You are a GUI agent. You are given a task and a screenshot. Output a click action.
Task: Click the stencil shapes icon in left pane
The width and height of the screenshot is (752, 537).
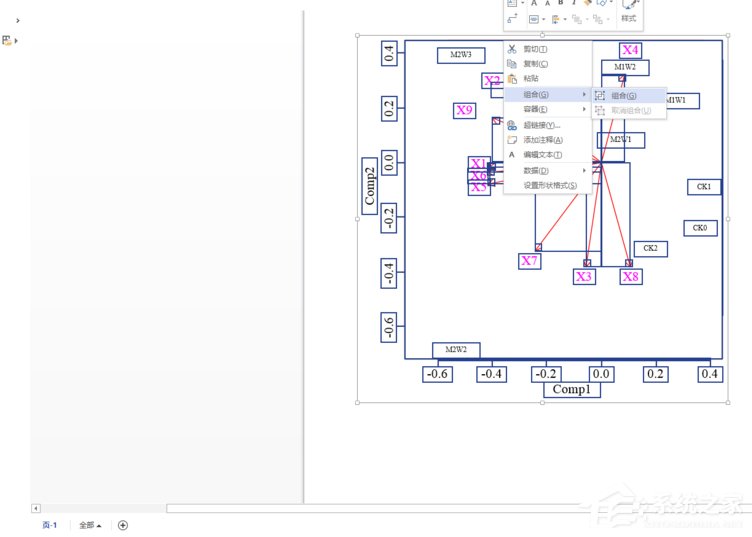pos(7,41)
